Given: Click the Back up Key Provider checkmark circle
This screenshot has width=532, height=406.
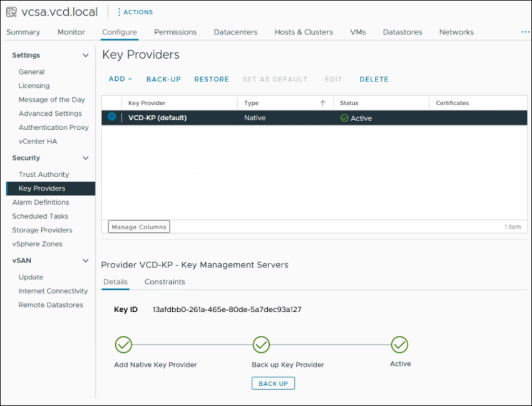Looking at the screenshot, I should tap(261, 345).
